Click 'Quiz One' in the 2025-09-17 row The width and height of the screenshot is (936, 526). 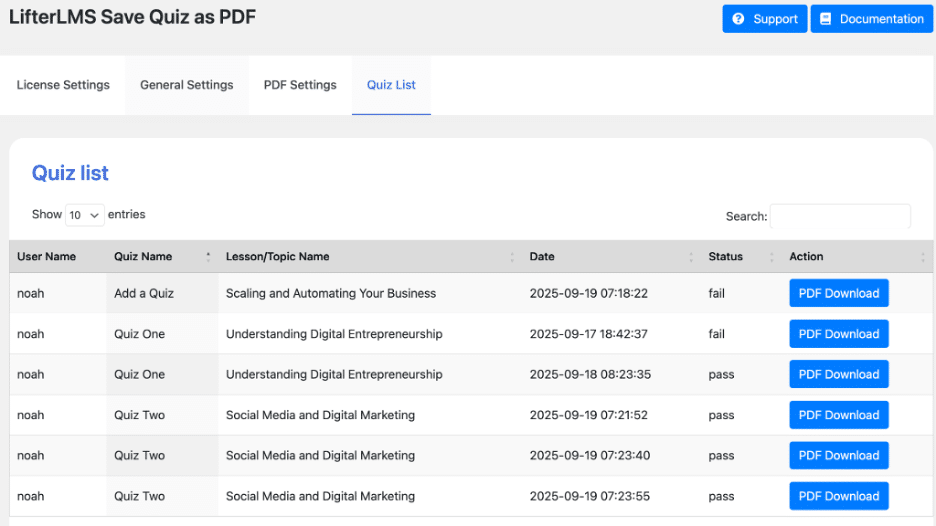[x=139, y=334]
